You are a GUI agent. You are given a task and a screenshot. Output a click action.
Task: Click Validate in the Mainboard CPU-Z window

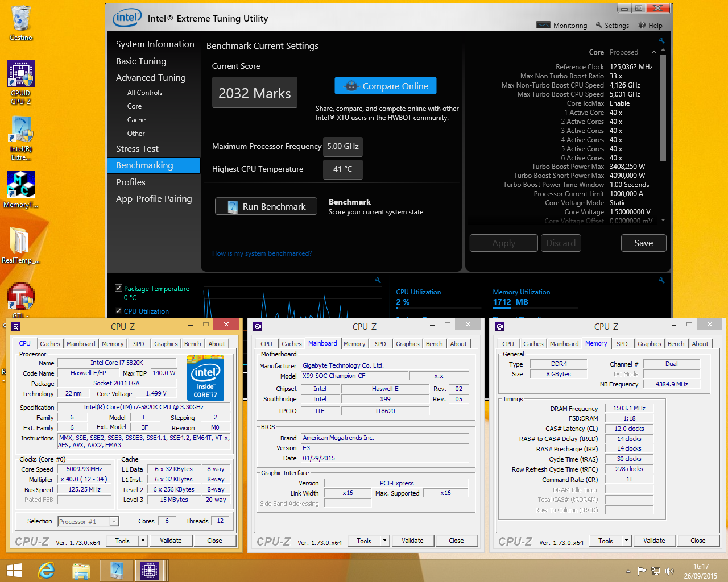point(412,541)
